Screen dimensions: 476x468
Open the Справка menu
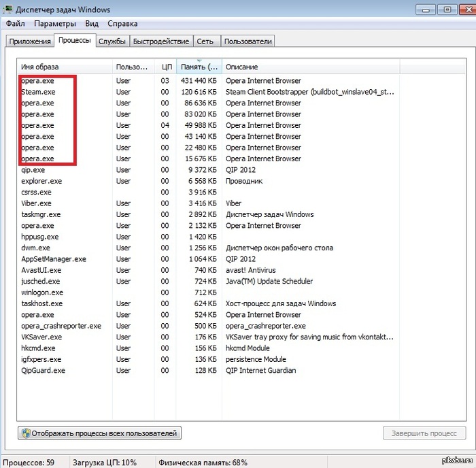click(122, 24)
